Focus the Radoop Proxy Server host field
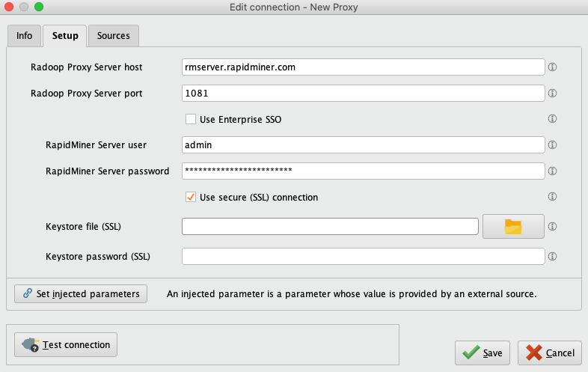The image size is (588, 372). pyautogui.click(x=363, y=67)
